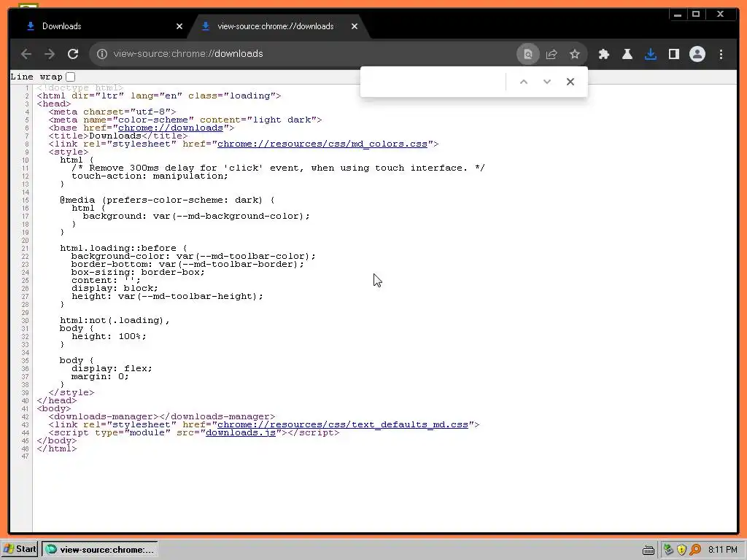Open Chrome three-dot menu
Screen dimensions: 747x560
coord(721,54)
